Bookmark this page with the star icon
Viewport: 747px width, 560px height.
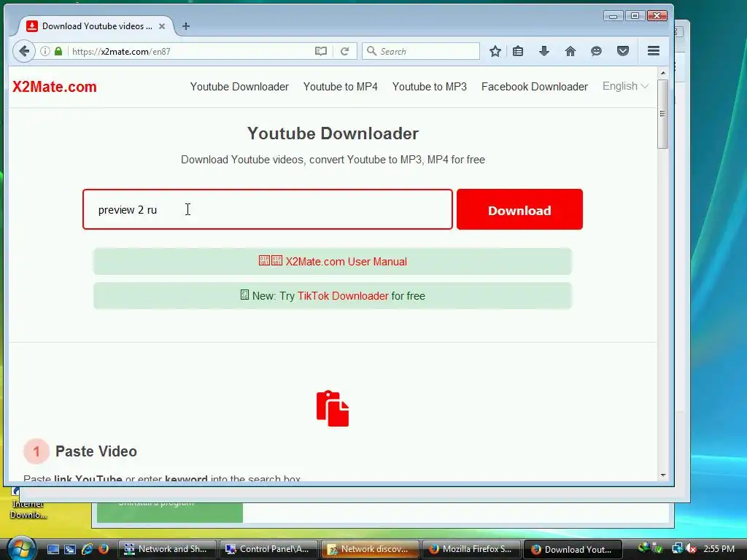point(495,51)
